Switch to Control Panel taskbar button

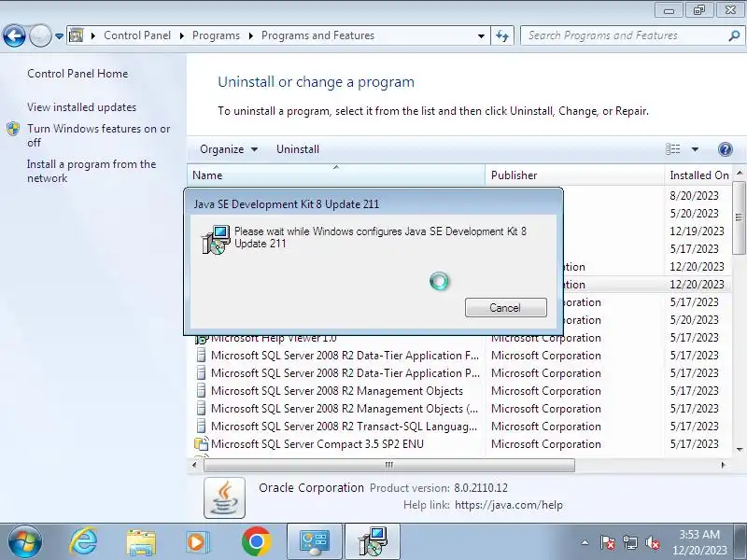pyautogui.click(x=315, y=542)
